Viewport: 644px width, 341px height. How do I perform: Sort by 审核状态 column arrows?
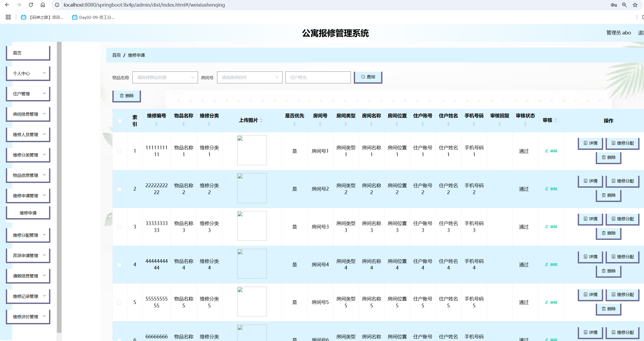(525, 124)
